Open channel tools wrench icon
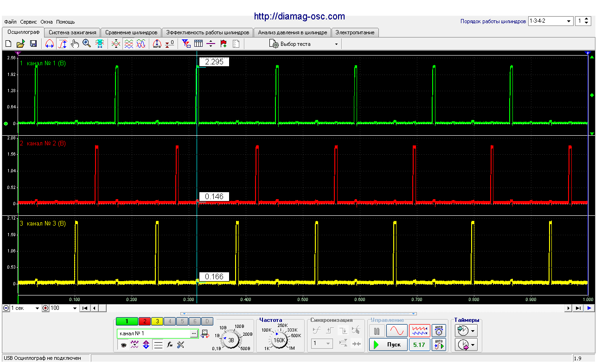 181,345
